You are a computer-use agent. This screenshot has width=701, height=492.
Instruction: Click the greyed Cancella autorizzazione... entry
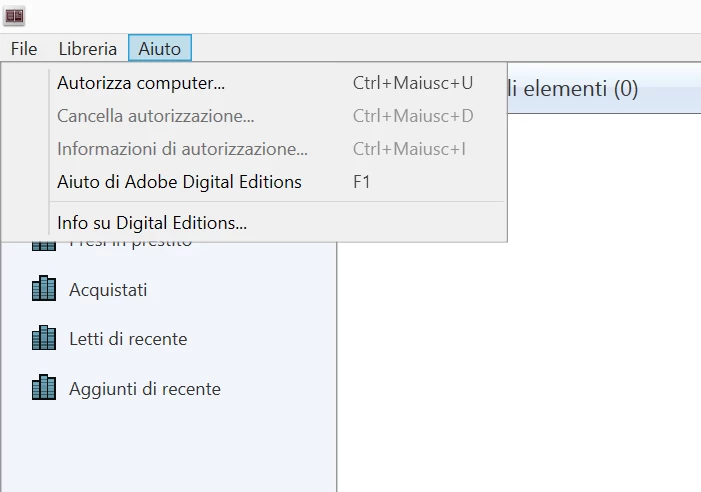tap(155, 116)
